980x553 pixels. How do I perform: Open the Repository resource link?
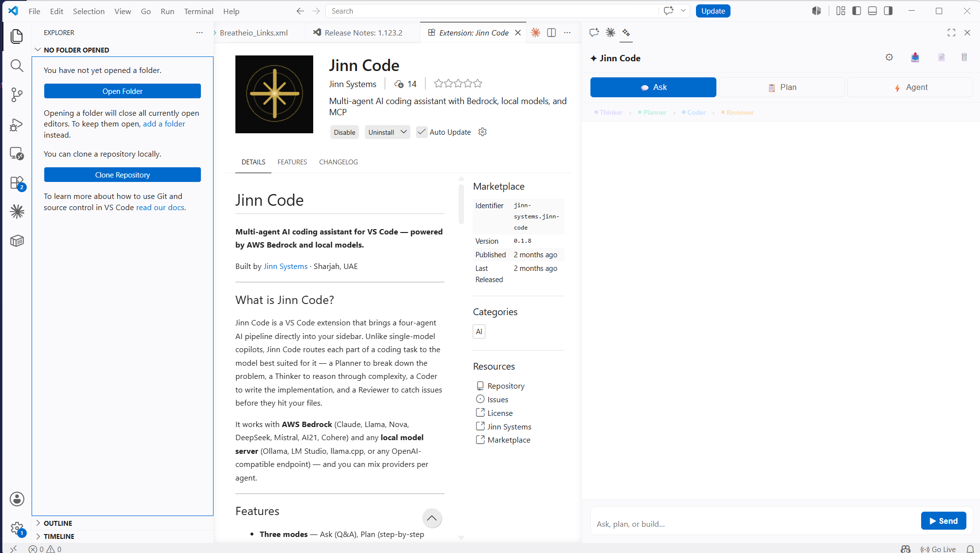coord(506,386)
